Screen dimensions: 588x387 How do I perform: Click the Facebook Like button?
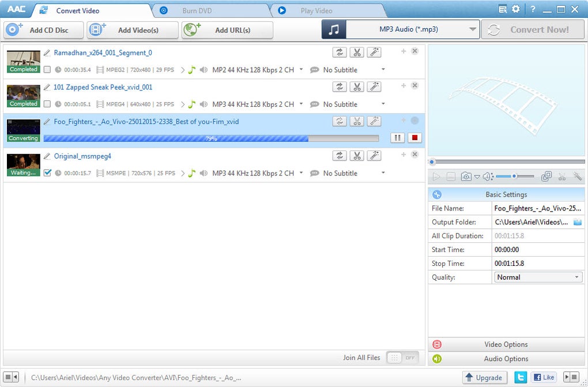544,377
